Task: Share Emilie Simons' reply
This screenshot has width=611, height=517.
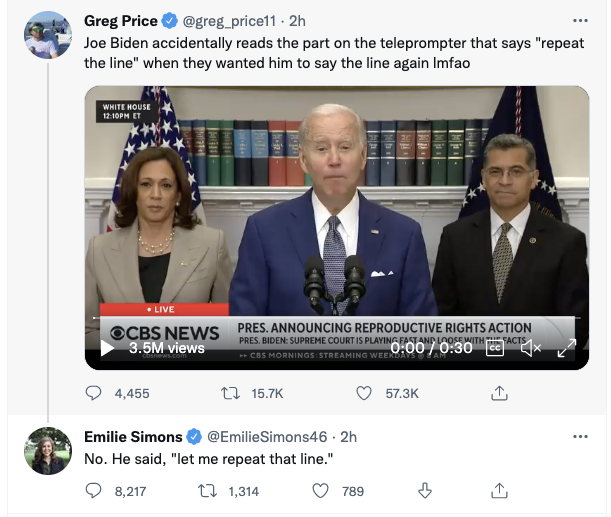Action: click(x=499, y=490)
